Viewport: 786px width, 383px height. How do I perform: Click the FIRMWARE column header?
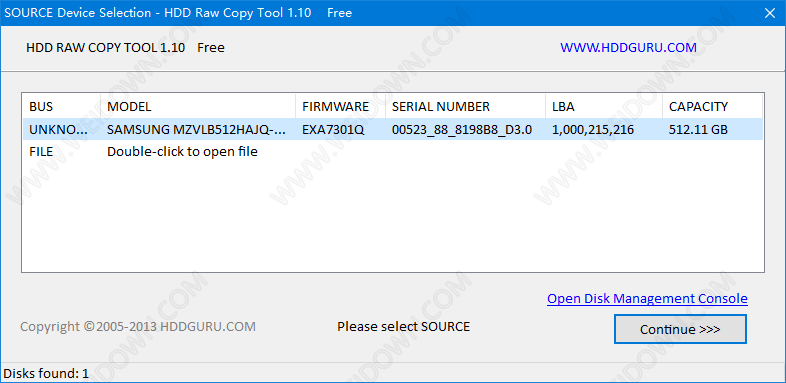click(x=340, y=106)
